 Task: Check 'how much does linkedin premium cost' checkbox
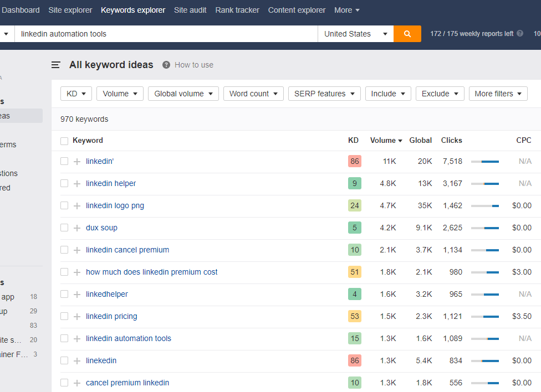click(64, 272)
